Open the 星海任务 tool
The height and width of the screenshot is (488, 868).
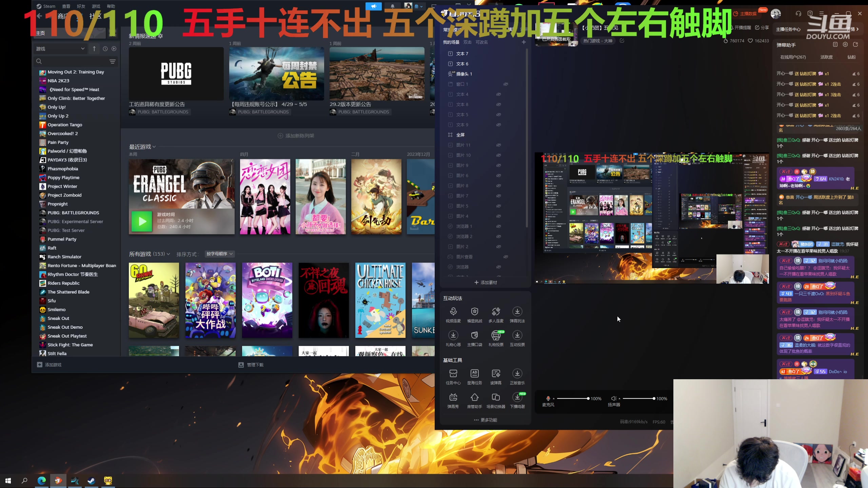coord(474,373)
